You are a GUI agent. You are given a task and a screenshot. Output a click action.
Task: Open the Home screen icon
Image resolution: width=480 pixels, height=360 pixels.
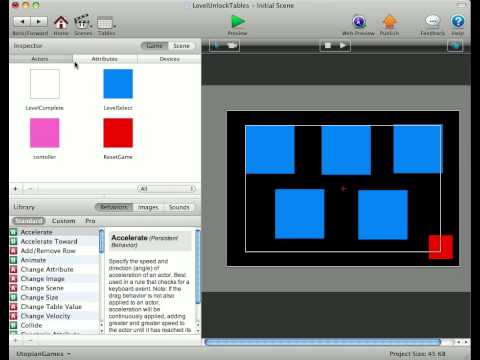pyautogui.click(x=61, y=22)
